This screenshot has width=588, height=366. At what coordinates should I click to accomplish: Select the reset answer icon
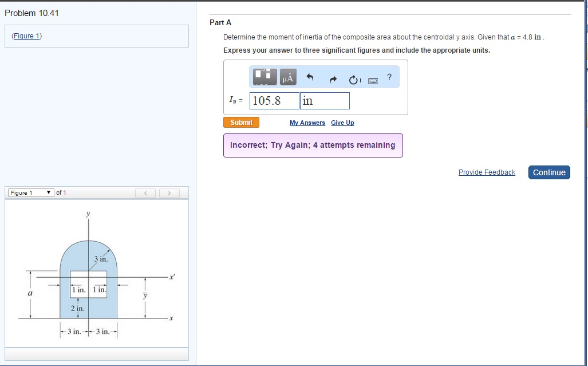[x=354, y=80]
